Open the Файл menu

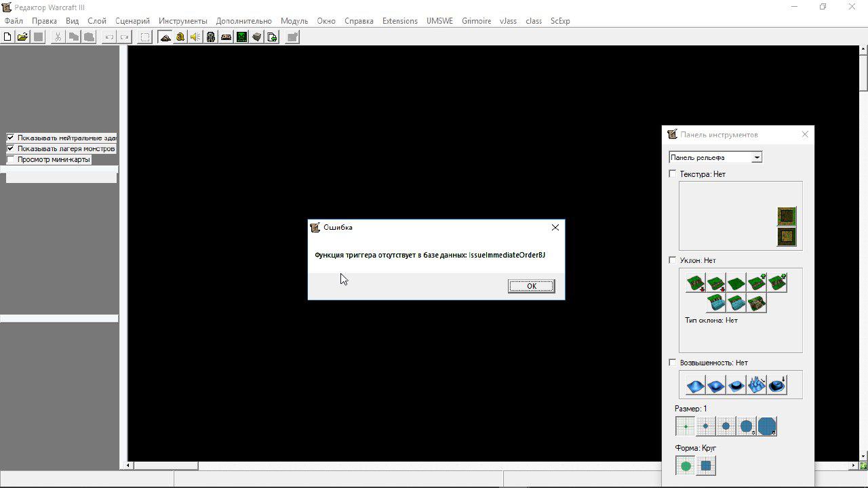pos(14,21)
